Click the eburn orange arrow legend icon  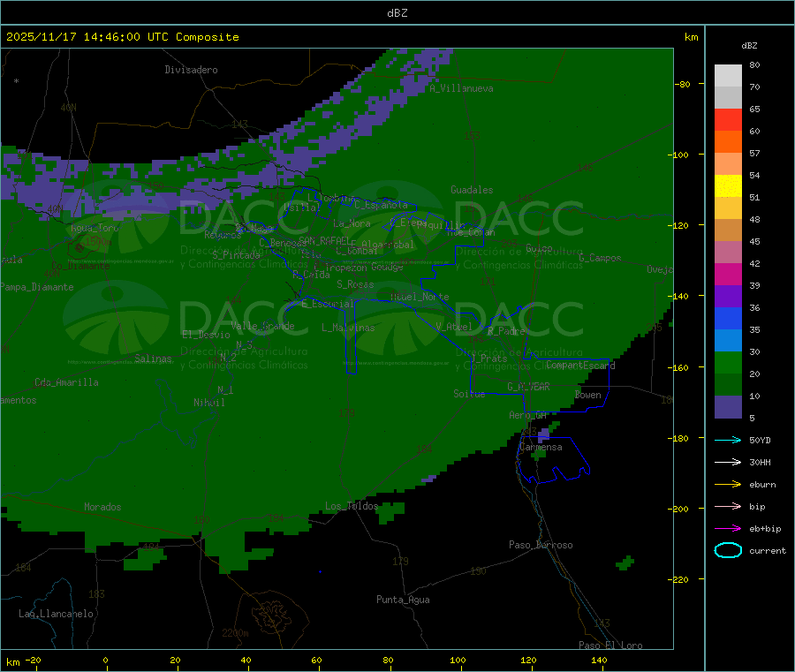tap(728, 484)
